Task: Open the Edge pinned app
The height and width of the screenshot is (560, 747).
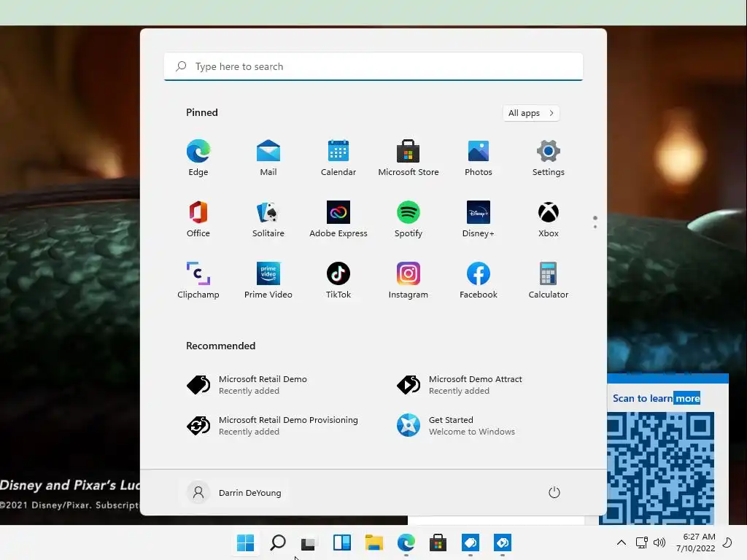Action: [x=198, y=157]
